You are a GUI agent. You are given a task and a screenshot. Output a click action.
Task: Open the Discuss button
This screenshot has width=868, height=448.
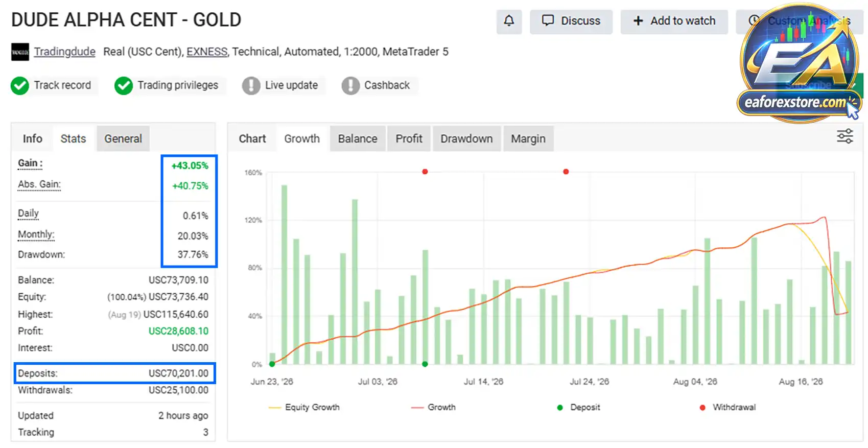[x=571, y=21]
